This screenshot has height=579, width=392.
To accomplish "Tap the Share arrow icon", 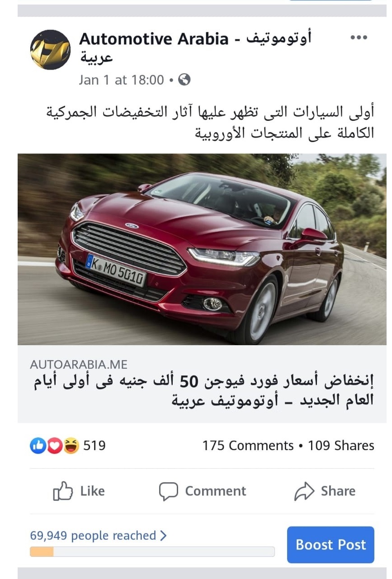I will pyautogui.click(x=304, y=491).
